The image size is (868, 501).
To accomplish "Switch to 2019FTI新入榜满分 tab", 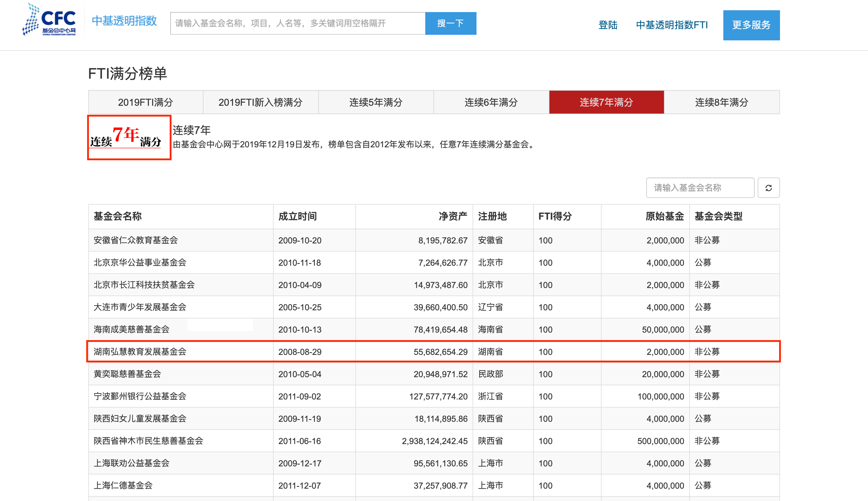I will click(x=260, y=102).
